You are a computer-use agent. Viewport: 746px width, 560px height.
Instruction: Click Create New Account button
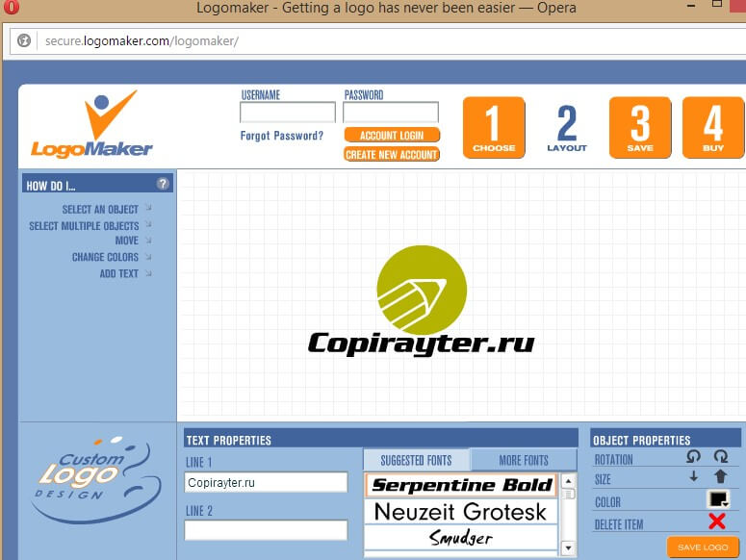tap(392, 155)
